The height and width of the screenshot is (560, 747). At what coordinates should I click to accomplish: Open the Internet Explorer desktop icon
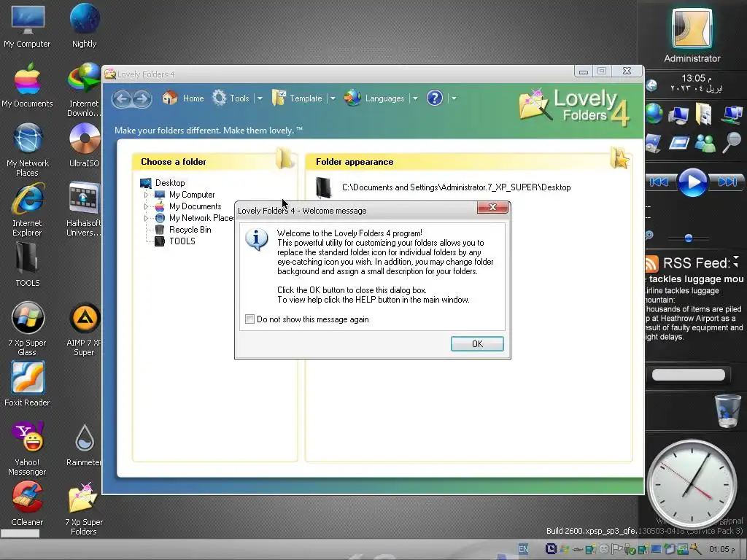tap(27, 209)
